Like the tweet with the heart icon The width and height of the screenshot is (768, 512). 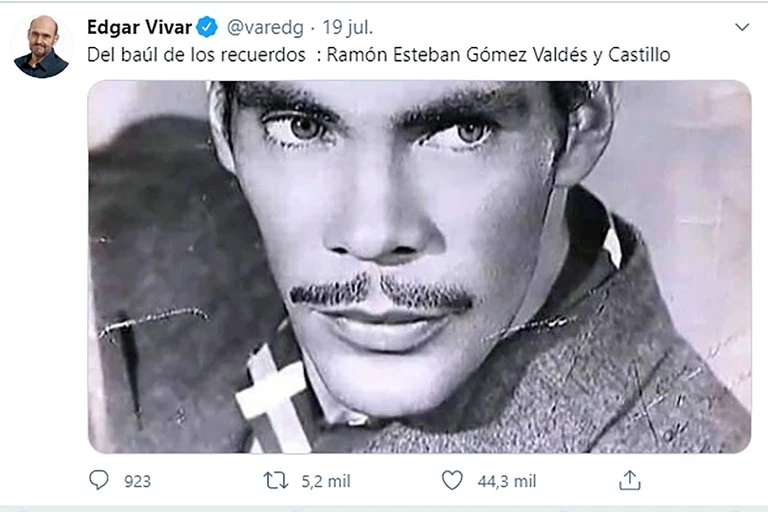(x=452, y=481)
